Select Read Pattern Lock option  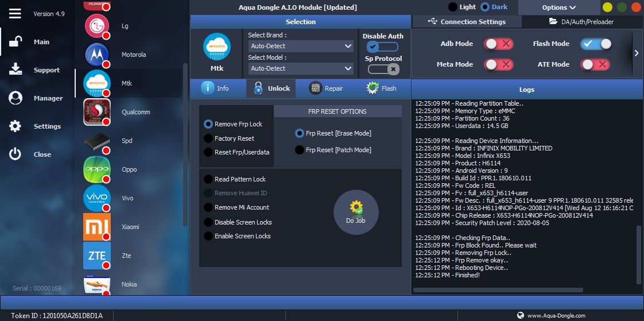[x=235, y=179]
